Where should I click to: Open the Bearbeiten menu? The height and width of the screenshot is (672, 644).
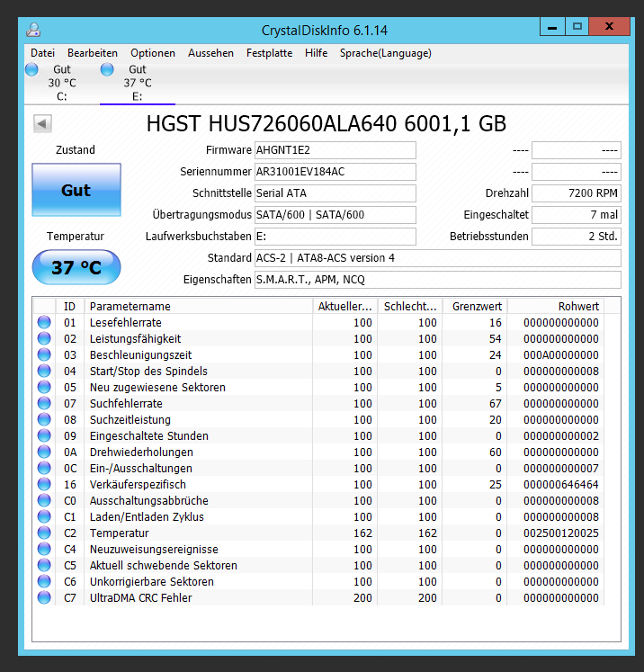93,53
